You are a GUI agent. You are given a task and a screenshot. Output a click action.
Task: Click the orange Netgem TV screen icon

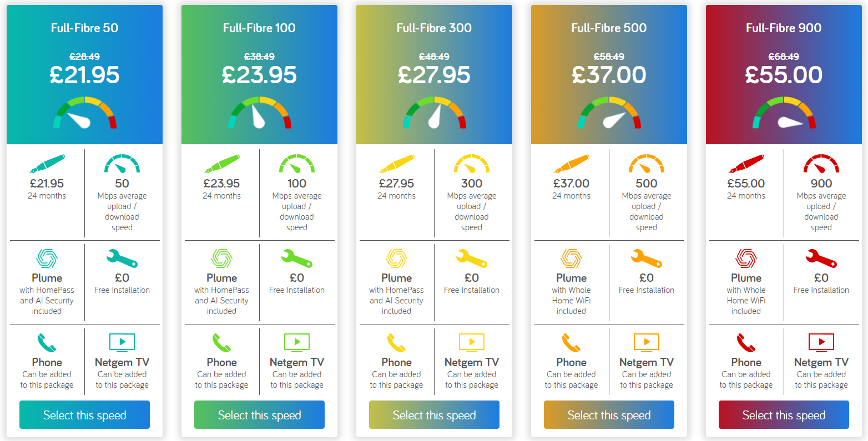(647, 342)
